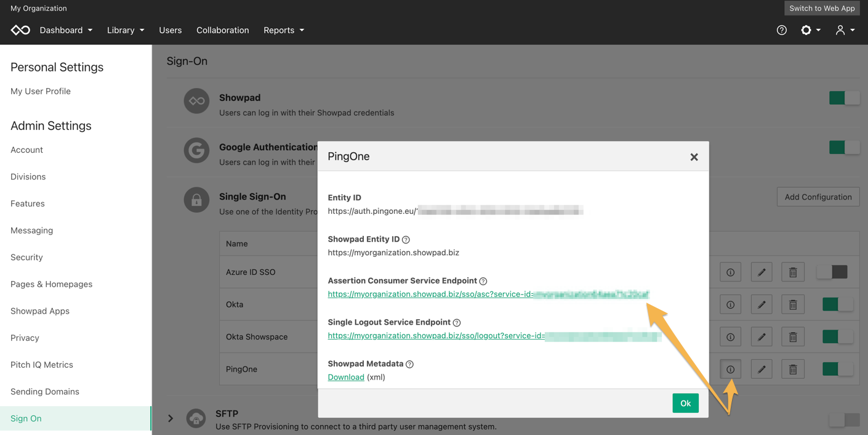Open the Reports dropdown menu

[x=284, y=30]
